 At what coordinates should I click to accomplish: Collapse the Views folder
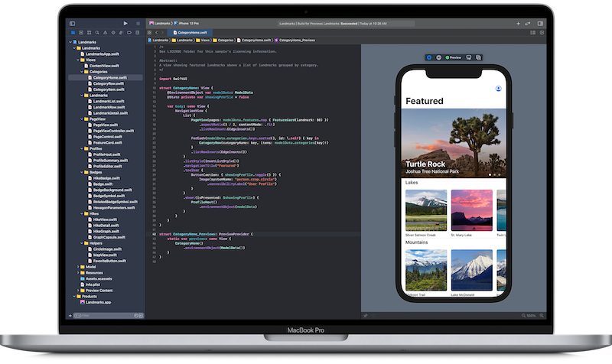tap(78, 60)
